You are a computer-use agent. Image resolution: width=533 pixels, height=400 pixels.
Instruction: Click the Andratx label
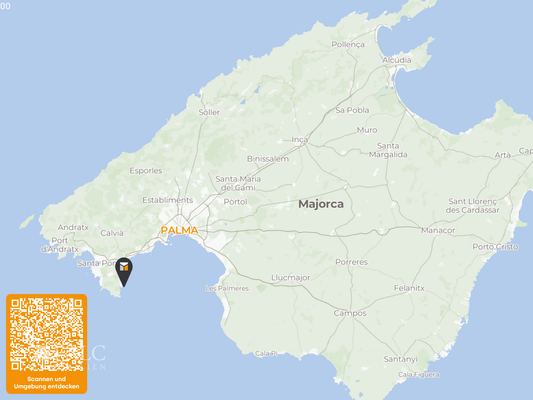point(73,227)
